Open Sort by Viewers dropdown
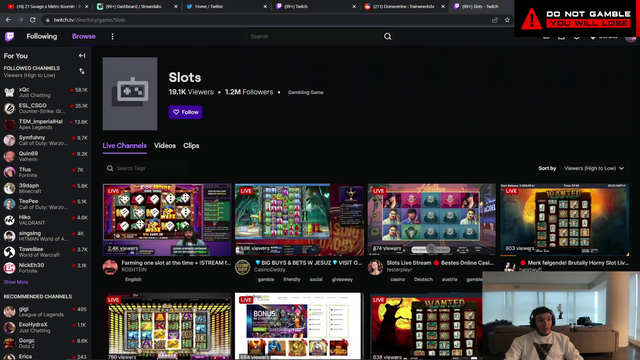Screen dimensions: 640x360 coord(594,168)
